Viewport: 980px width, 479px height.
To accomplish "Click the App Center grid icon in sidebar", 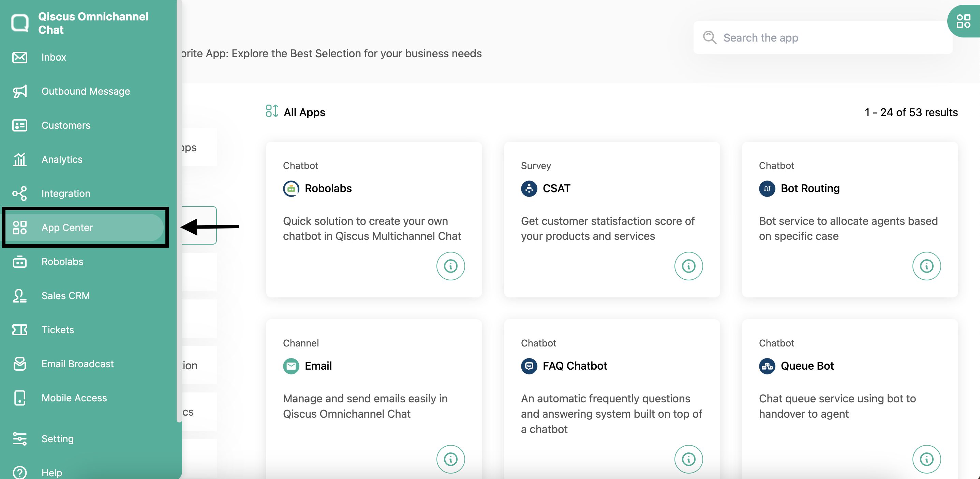I will click(x=19, y=227).
